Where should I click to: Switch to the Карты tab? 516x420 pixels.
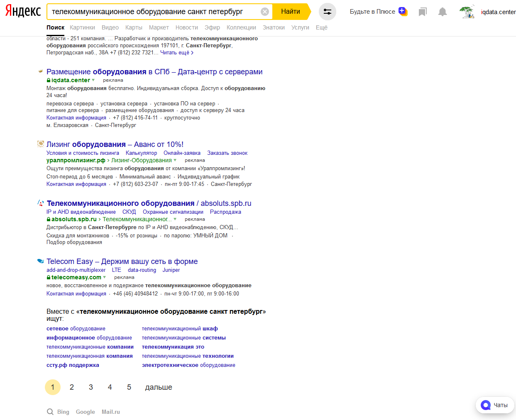tap(134, 27)
